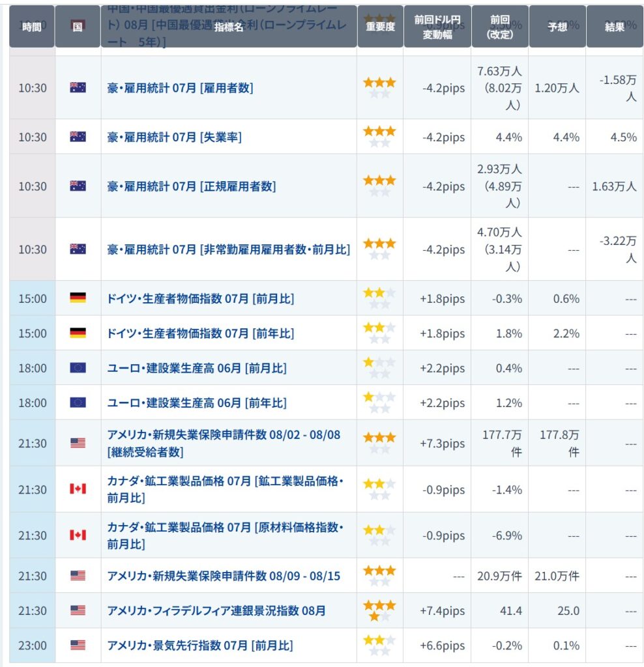Viewport: 644px width, 667px height.
Task: Click result value -3.22万人
Action: click(619, 249)
